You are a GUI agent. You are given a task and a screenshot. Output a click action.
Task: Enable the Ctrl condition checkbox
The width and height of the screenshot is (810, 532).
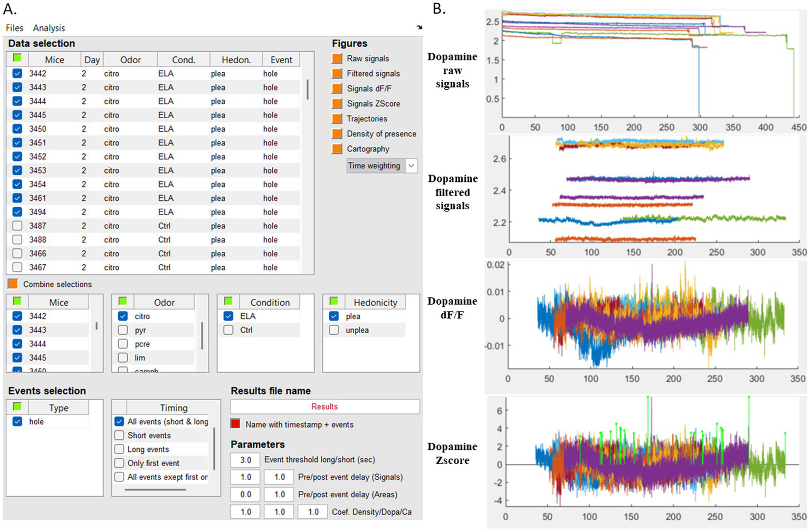click(x=228, y=330)
